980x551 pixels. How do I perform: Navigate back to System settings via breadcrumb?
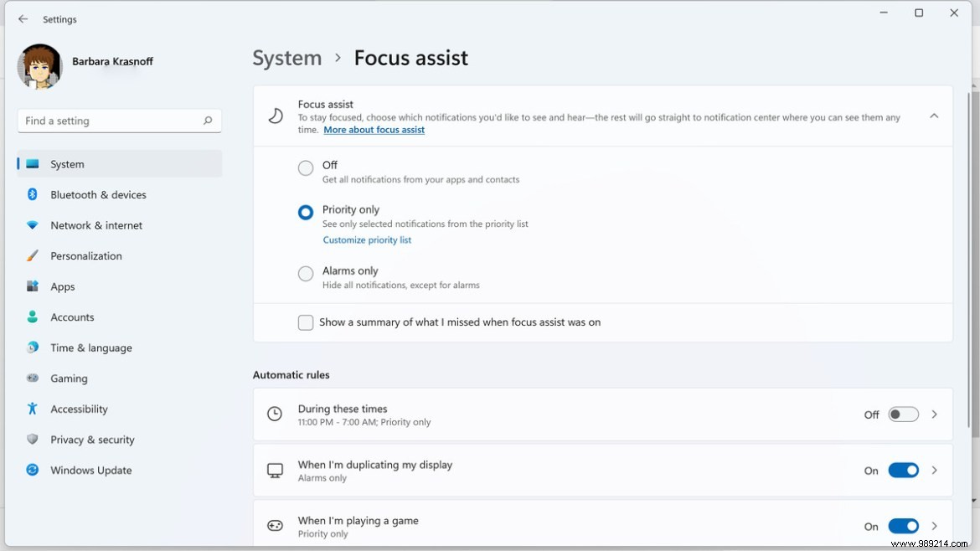tap(287, 58)
